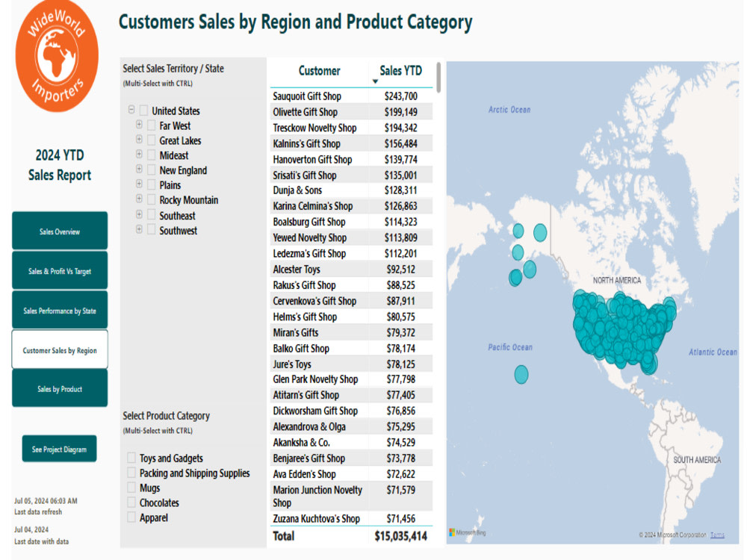
Task: Expand the Southeast node
Action: (139, 214)
